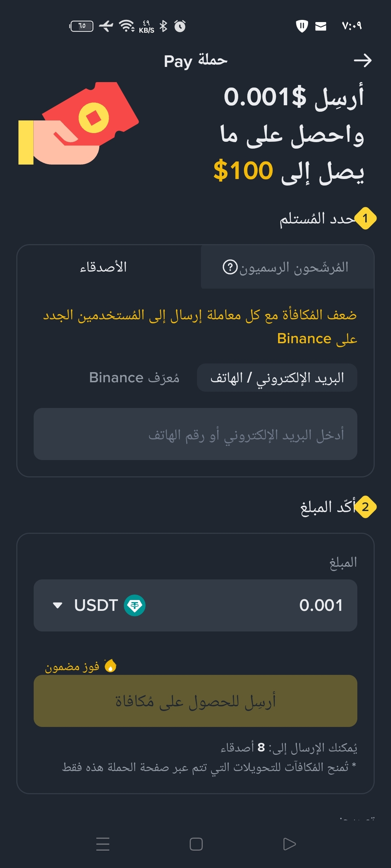Image resolution: width=391 pixels, height=868 pixels.
Task: Tap the back arrow in the header
Action: (x=363, y=60)
